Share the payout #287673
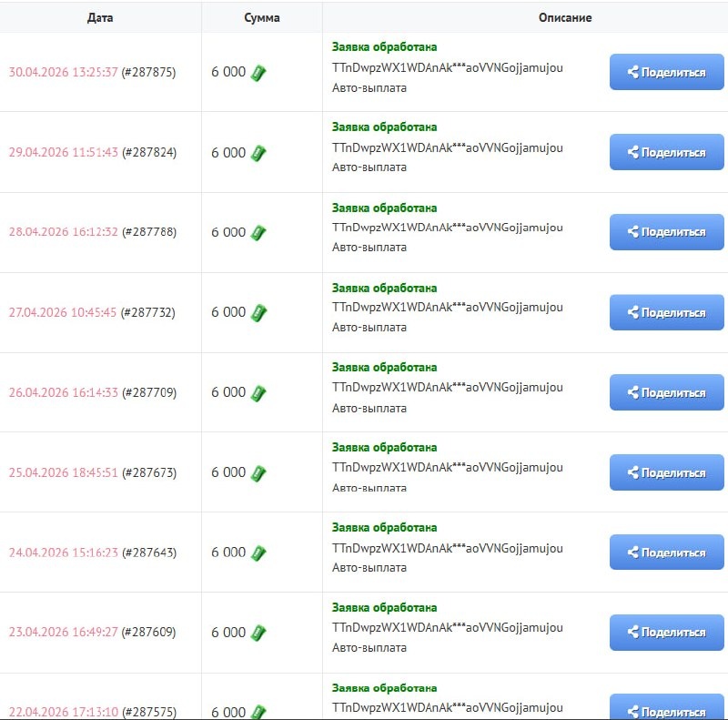The width and height of the screenshot is (728, 720). click(667, 472)
